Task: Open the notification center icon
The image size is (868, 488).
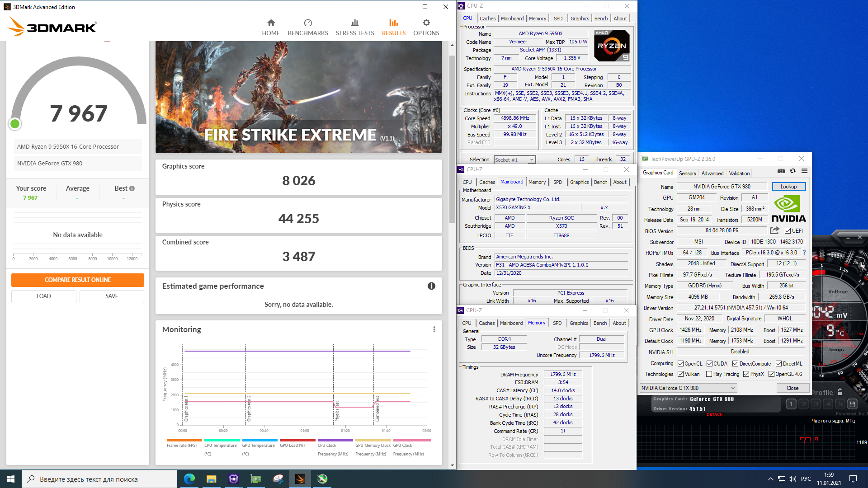Action: point(853,479)
